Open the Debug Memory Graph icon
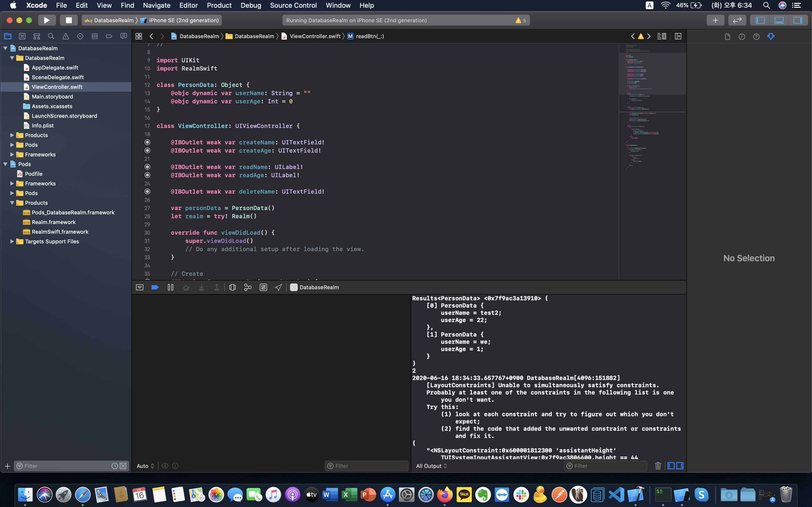This screenshot has height=507, width=812. (x=248, y=287)
